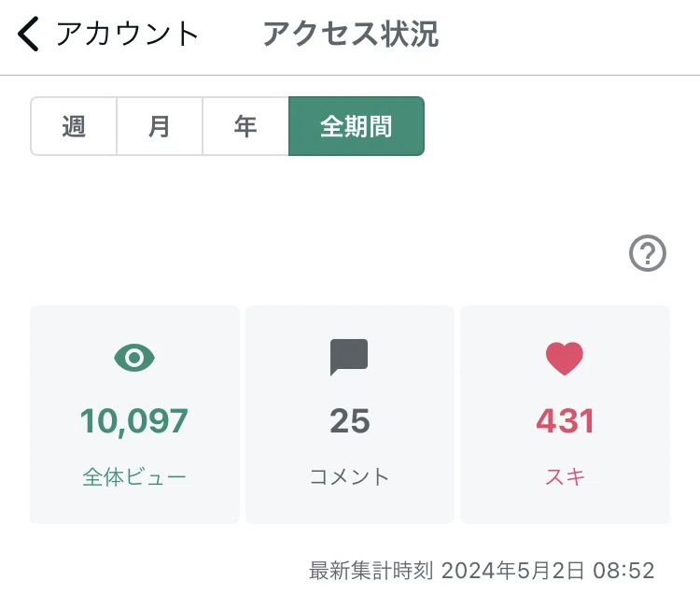Screen dimensions: 700x595
Task: Open the 全体ビュー stats card
Action: [134, 415]
